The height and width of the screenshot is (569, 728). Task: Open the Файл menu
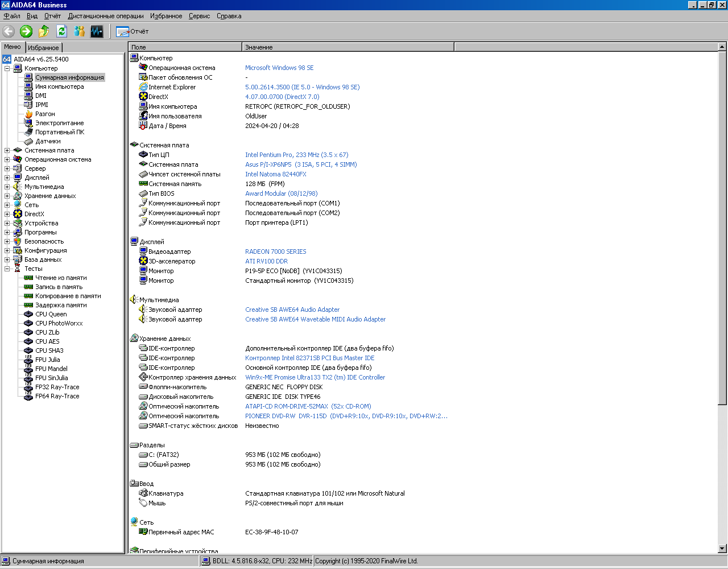click(12, 16)
